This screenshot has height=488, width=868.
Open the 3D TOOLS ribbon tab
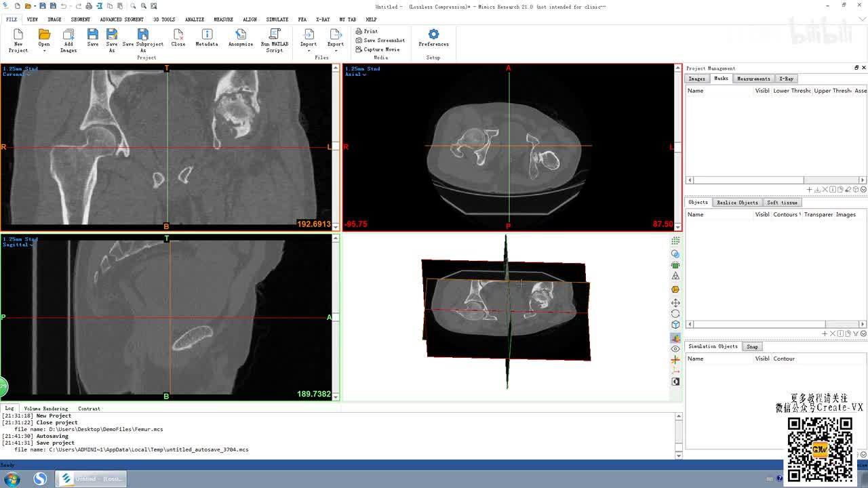(164, 20)
